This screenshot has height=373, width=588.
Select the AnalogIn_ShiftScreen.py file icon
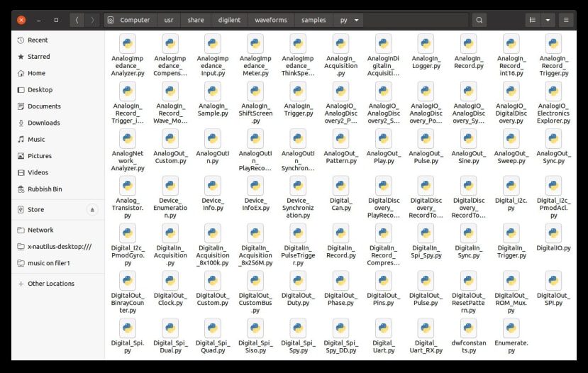(255, 91)
